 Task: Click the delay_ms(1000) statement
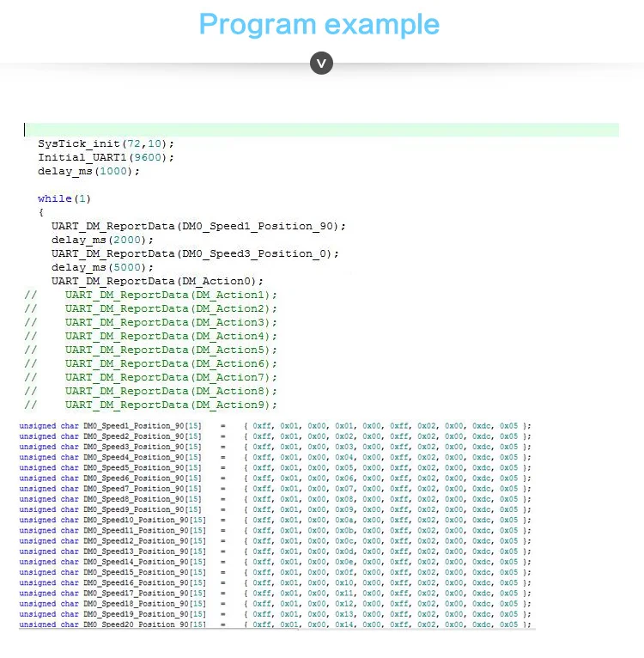click(88, 171)
